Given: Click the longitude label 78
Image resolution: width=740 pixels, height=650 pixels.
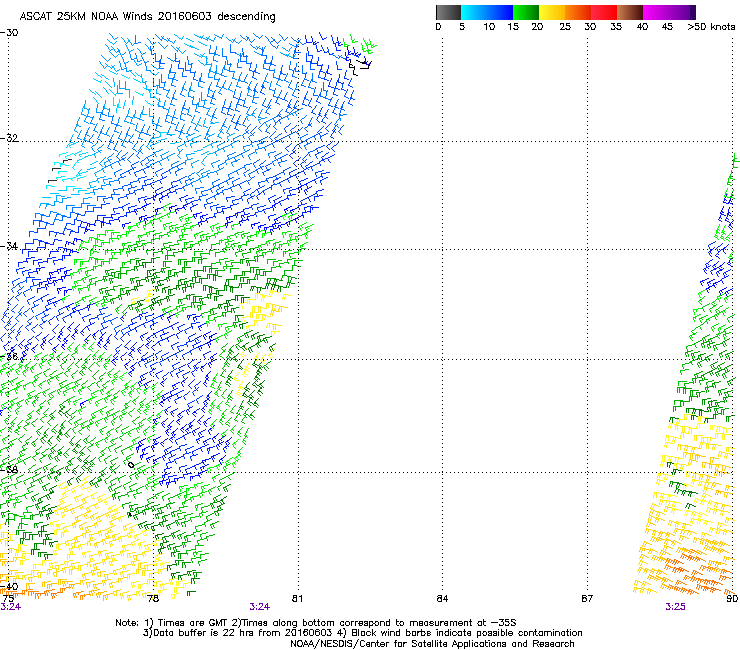Looking at the screenshot, I should tap(153, 599).
